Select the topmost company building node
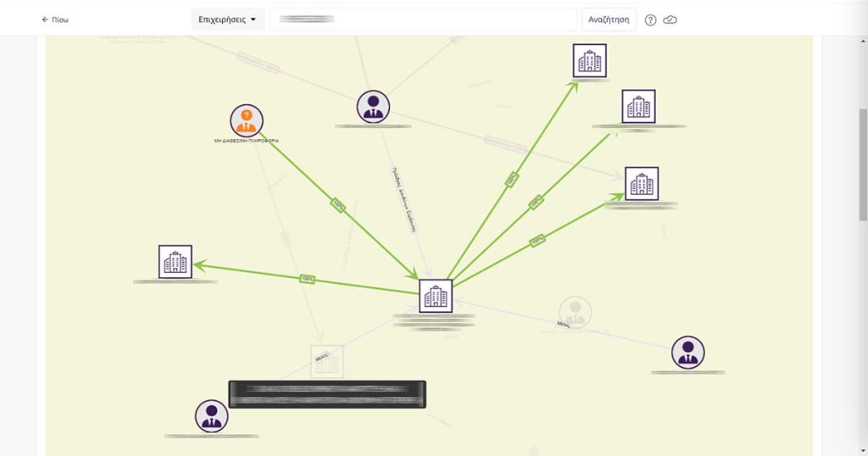Viewport: 868px width, 456px height. pyautogui.click(x=589, y=61)
